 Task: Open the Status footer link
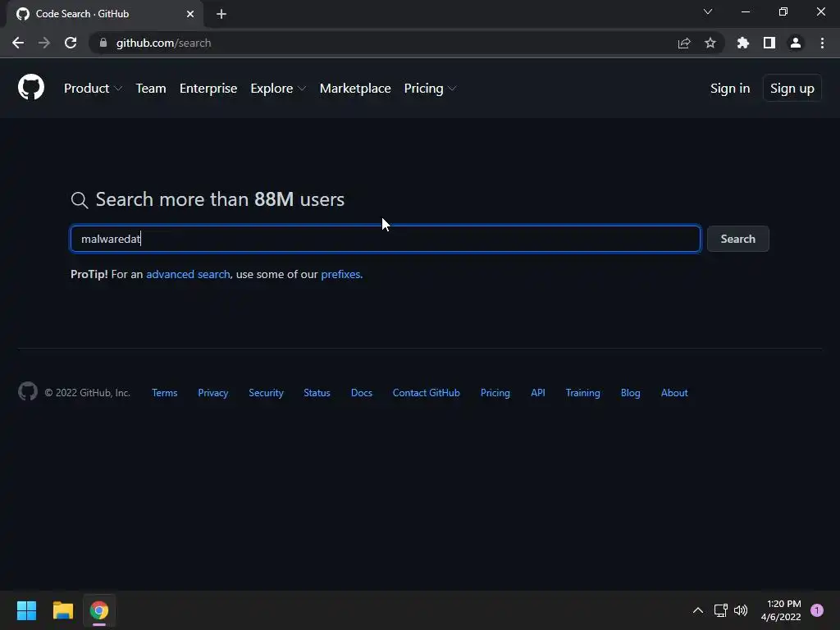coord(317,393)
